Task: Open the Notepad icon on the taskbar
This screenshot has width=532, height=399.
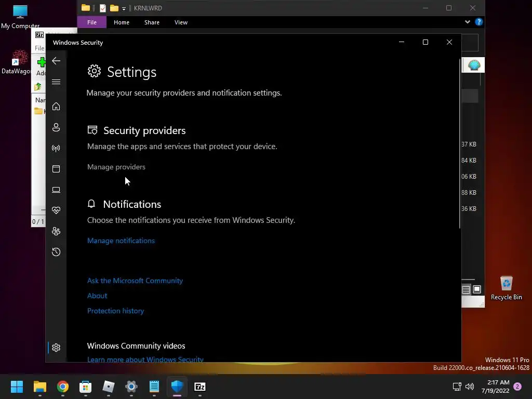Action: tap(154, 387)
